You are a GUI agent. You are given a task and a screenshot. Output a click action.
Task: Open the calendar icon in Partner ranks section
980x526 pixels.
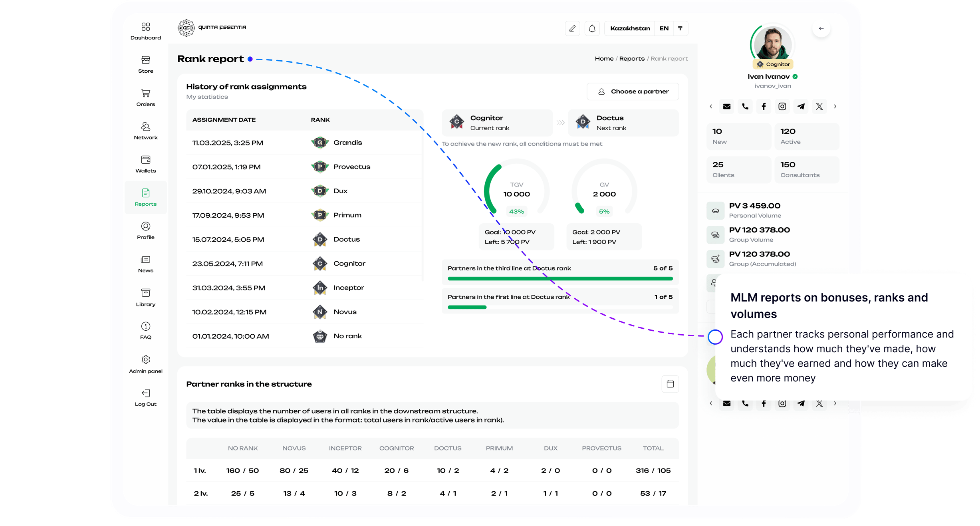[x=670, y=384]
